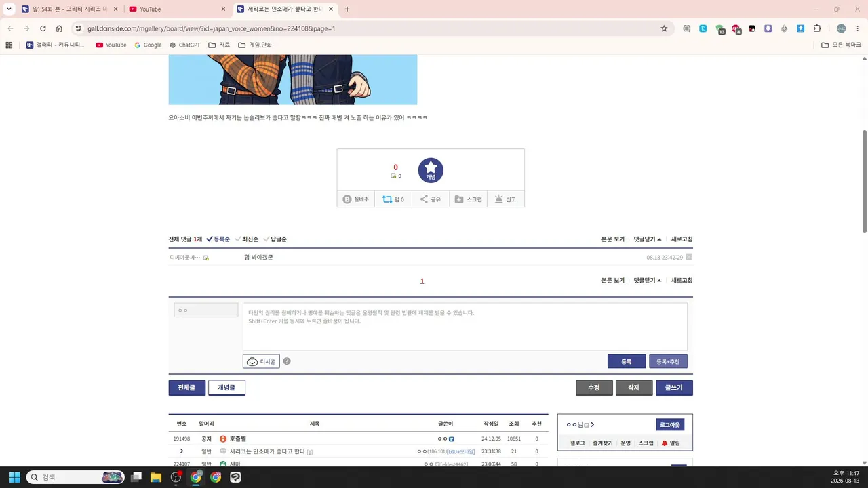Open the 운영 menu link
868x488 pixels.
coord(625,443)
